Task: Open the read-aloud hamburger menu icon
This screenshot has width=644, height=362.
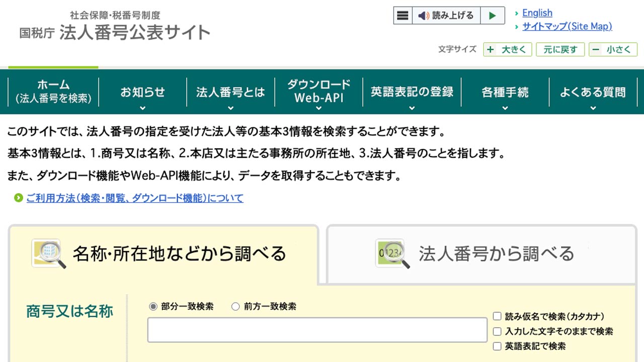Action: tap(403, 16)
